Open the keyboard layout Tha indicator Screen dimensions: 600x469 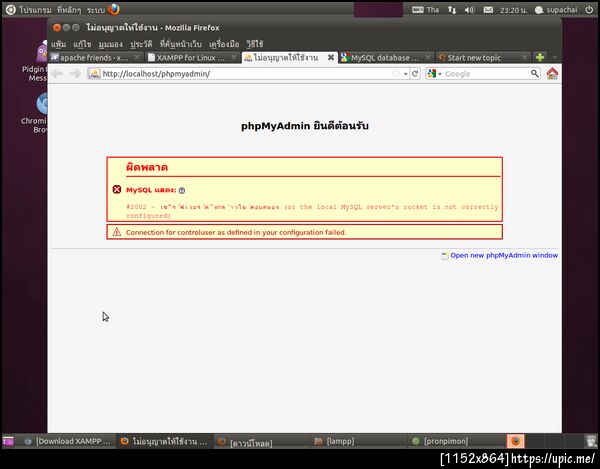click(x=426, y=10)
